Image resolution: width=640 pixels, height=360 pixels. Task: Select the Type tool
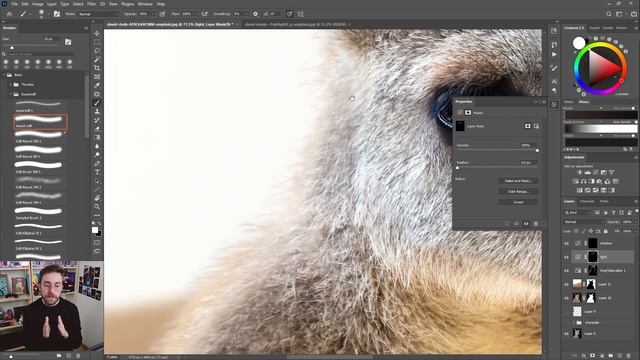(x=97, y=172)
